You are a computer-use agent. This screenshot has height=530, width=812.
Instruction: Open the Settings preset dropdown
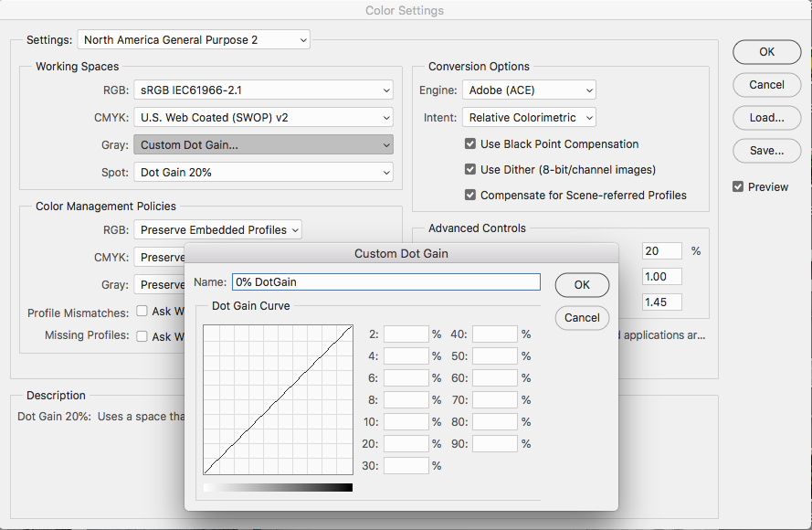193,39
